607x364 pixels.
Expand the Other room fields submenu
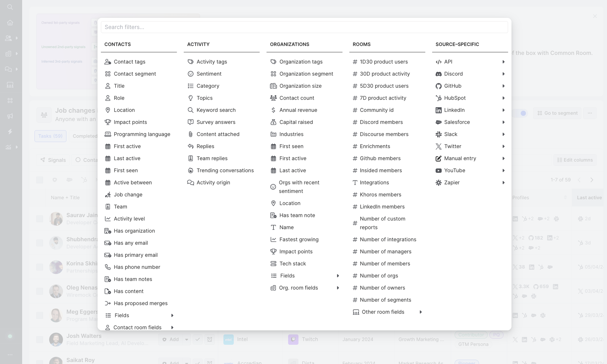[421, 312]
